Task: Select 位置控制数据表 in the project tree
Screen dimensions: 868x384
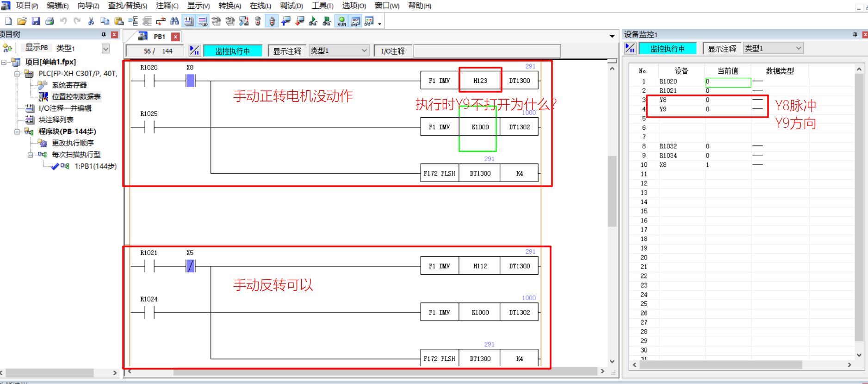Action: [x=76, y=97]
